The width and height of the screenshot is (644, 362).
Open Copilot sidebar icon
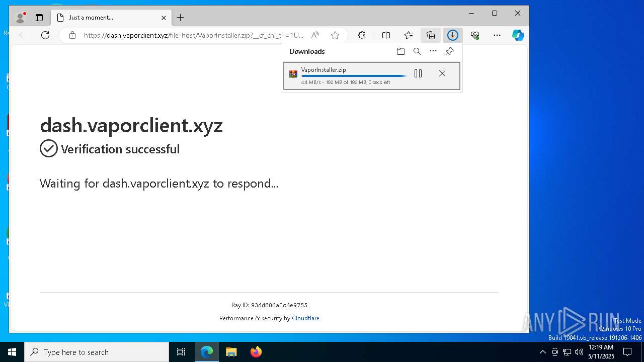518,35
